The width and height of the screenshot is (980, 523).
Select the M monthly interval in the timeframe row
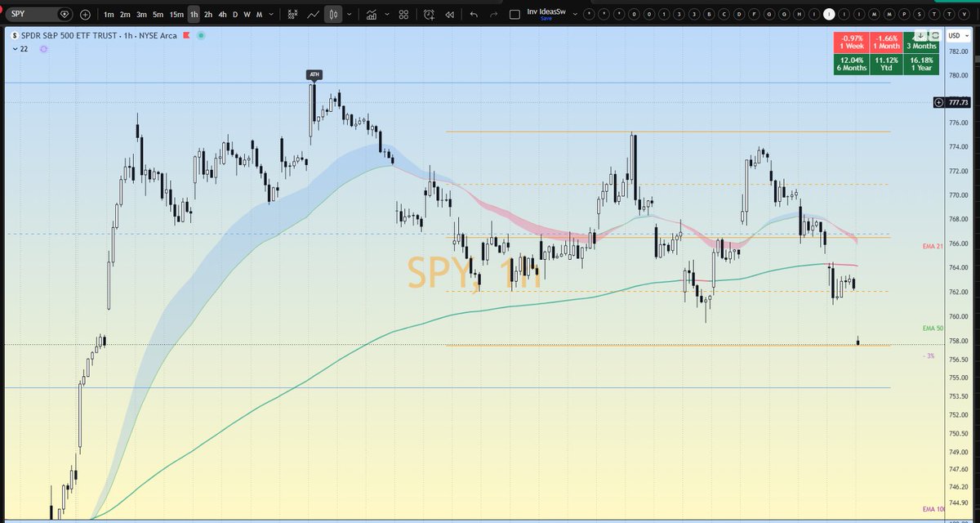(259, 15)
